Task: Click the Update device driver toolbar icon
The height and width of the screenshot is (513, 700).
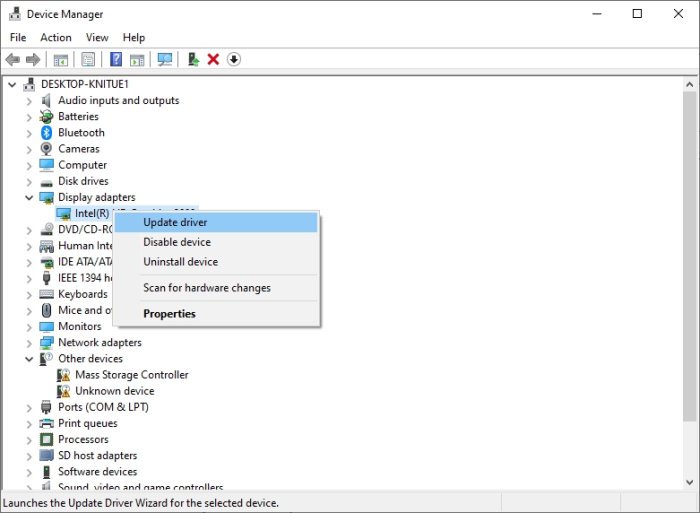Action: coord(193,59)
